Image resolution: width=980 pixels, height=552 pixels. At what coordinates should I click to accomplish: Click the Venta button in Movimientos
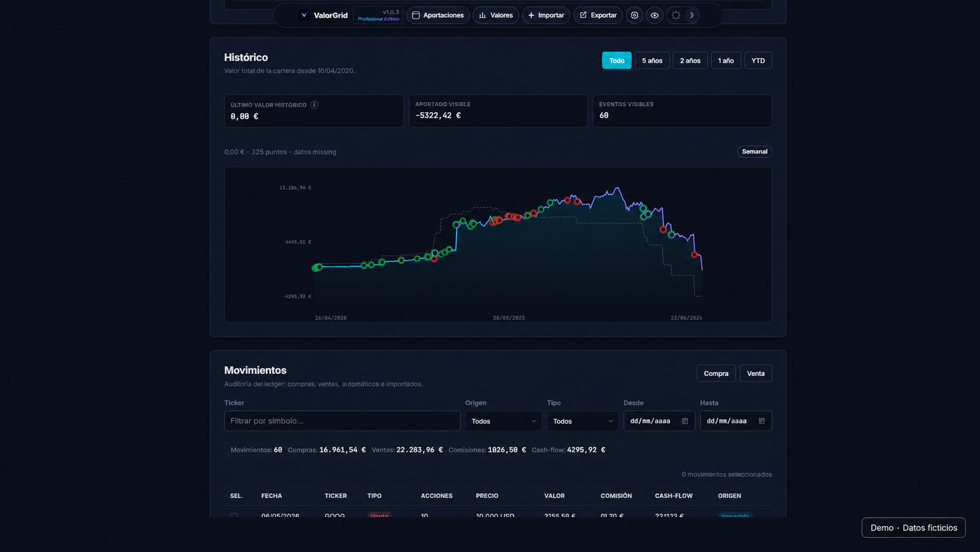pyautogui.click(x=756, y=373)
